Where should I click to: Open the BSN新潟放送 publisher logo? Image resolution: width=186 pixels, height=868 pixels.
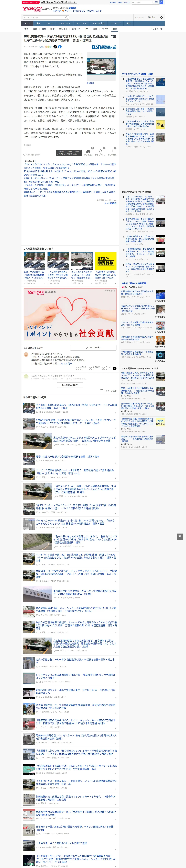[104, 47]
